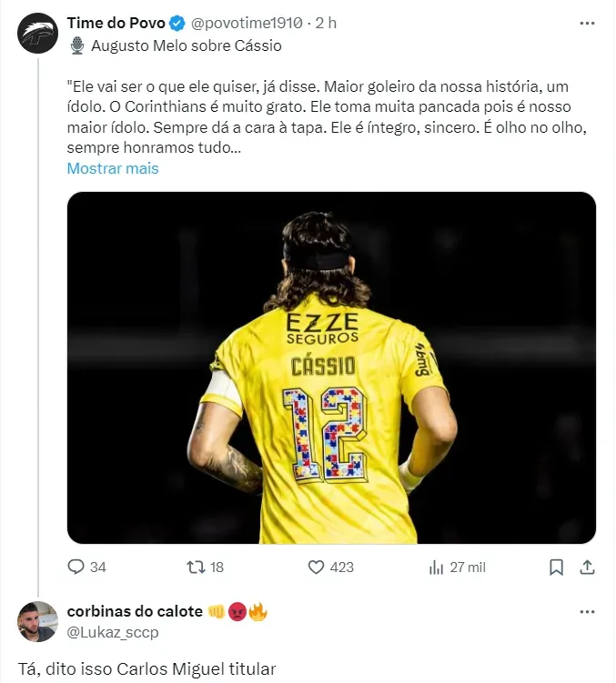Click the microphone emoji before Augusto Melo
The width and height of the screenshot is (616, 683).
(77, 45)
